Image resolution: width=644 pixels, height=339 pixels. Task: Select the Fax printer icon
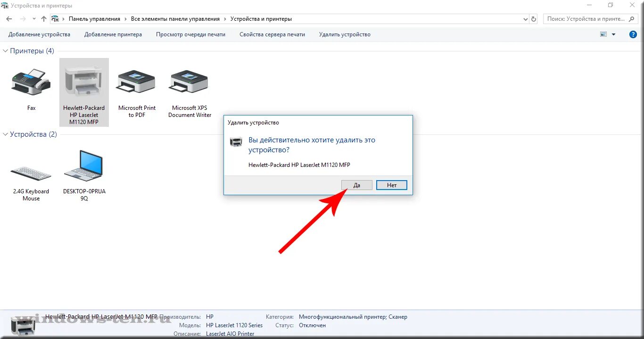(31, 83)
